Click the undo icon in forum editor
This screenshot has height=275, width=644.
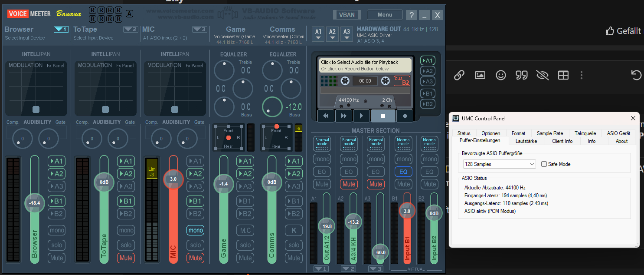[636, 75]
